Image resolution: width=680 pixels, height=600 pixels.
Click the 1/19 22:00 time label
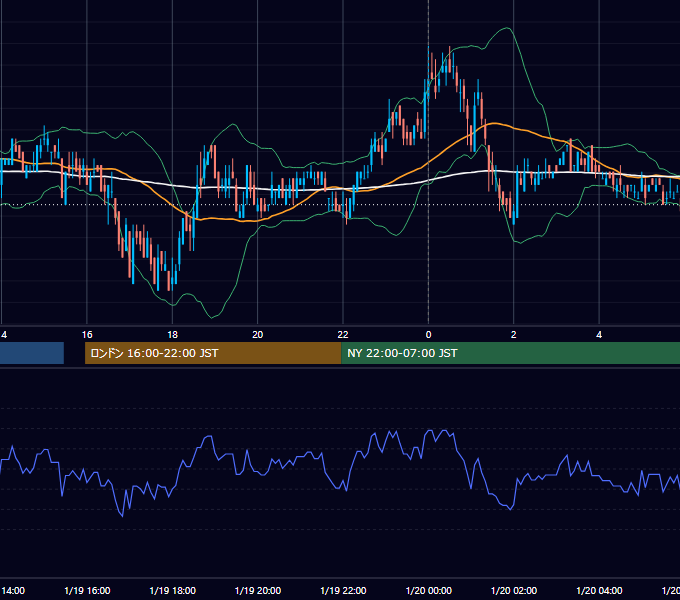(343, 590)
